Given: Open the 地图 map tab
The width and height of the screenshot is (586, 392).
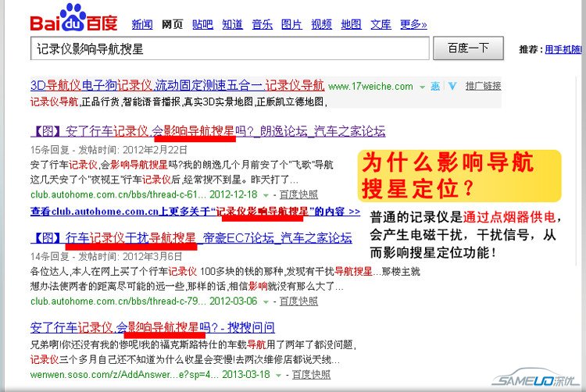Looking at the screenshot, I should pyautogui.click(x=351, y=25).
